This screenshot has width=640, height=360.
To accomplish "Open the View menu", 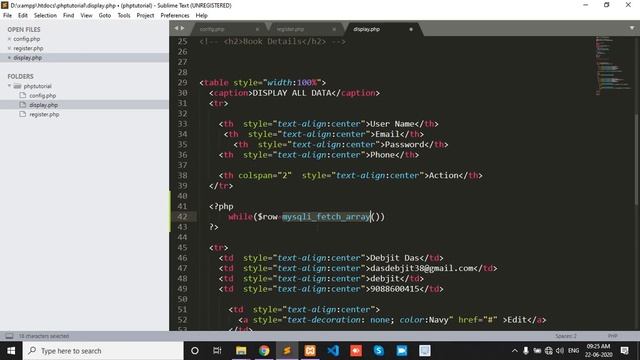I will [86, 16].
